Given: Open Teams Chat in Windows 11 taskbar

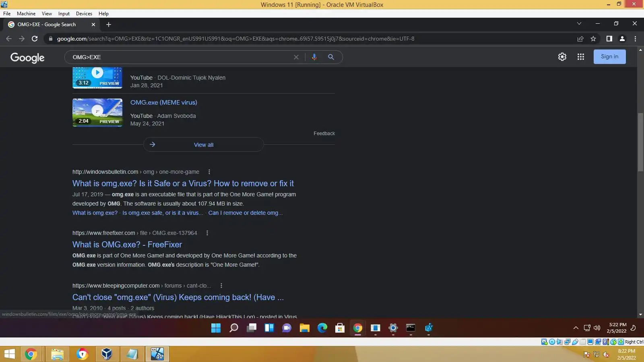Looking at the screenshot, I should point(287,328).
